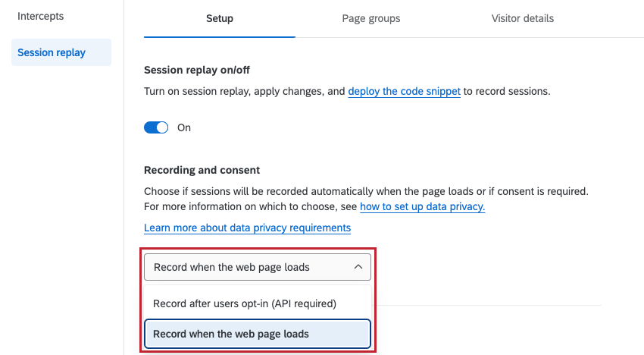Viewport: 644px width, 355px height.
Task: Collapse dropdown using the chevron up icon
Action: 358,267
